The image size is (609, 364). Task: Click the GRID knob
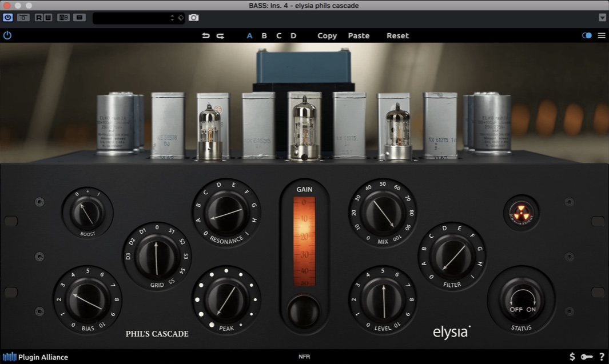click(x=157, y=257)
